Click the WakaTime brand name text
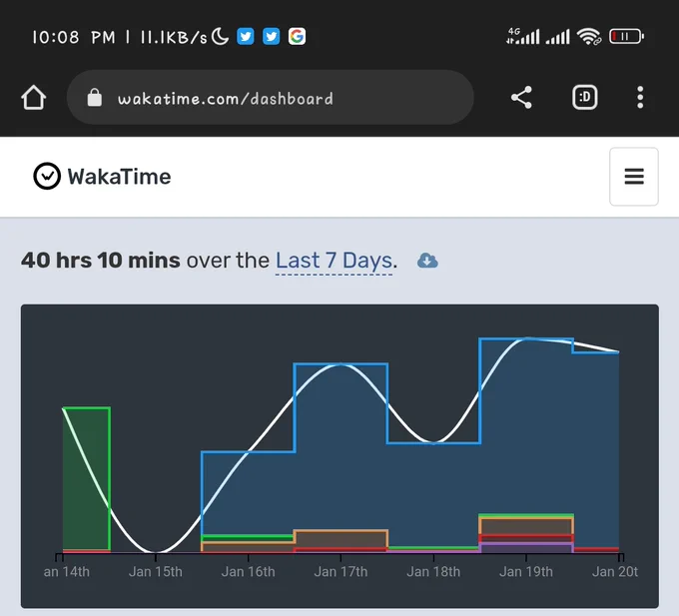Image resolution: width=679 pixels, height=616 pixels. (x=119, y=177)
